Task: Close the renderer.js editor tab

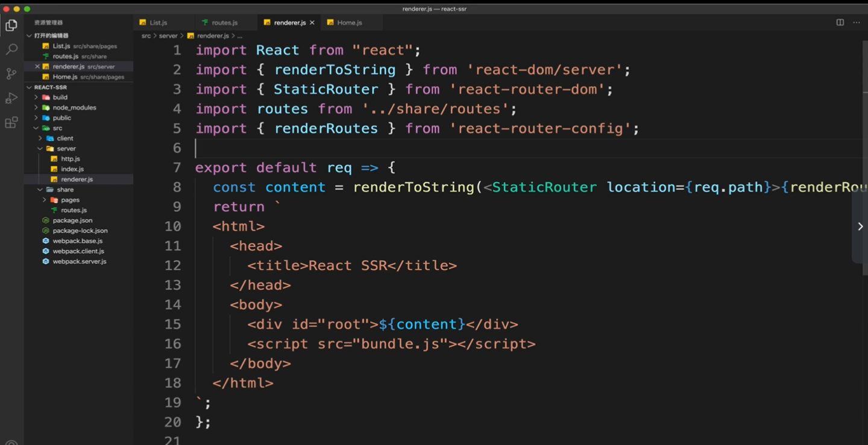Action: pos(312,23)
